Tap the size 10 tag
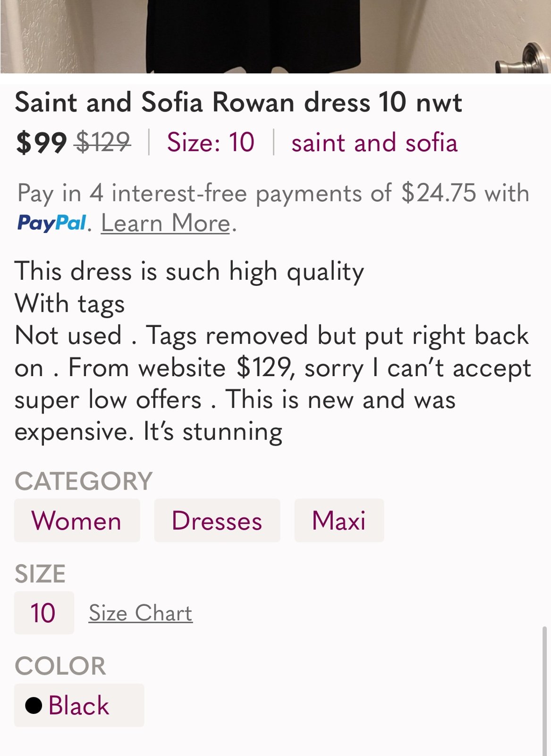 click(44, 612)
